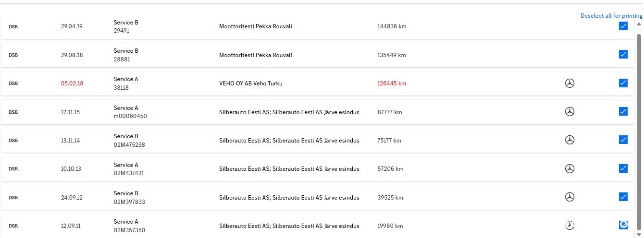Screen dimensions: 644x238
Task: Uncheck print checkbox for 144836 km entry
Action: tap(623, 26)
